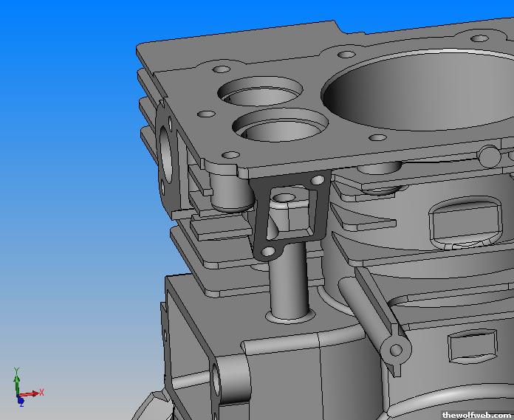Open the thewolfweb.com watermark link
This screenshot has width=514, height=420.
(476, 415)
